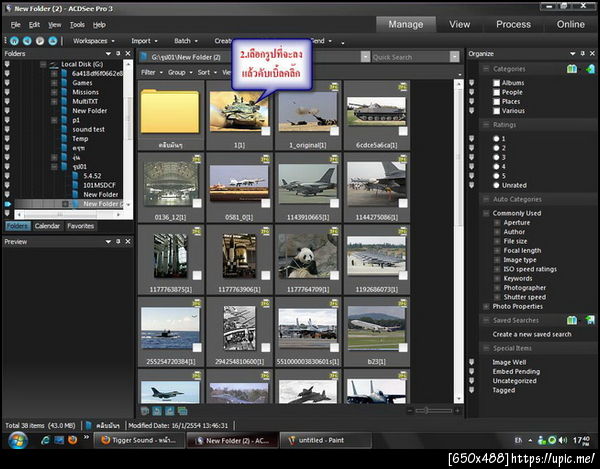The image size is (600, 469).
Task: Click Create a new saved search
Action: pos(532,334)
